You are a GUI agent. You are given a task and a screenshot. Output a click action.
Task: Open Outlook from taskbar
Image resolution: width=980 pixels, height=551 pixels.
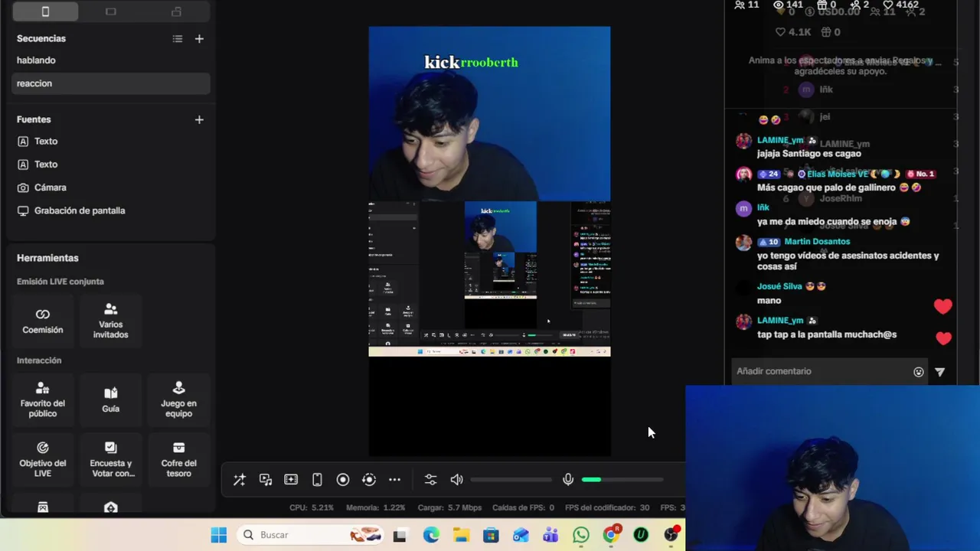click(x=521, y=535)
